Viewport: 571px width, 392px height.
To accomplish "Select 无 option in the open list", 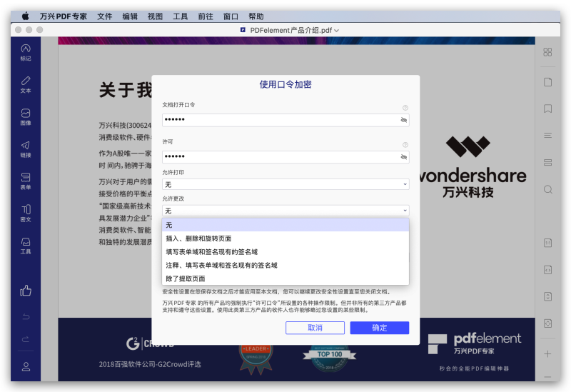I will coord(285,225).
